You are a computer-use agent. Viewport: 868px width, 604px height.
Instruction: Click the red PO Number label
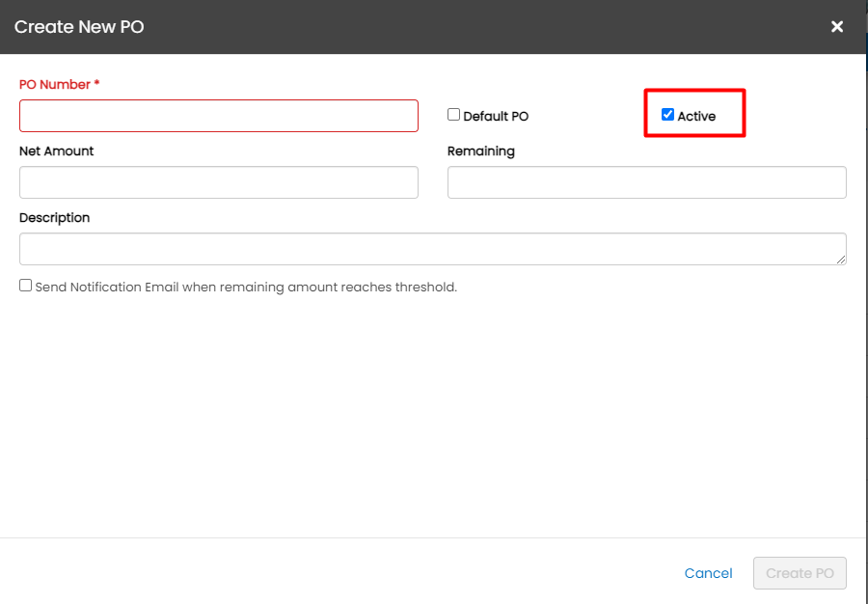pyautogui.click(x=54, y=85)
